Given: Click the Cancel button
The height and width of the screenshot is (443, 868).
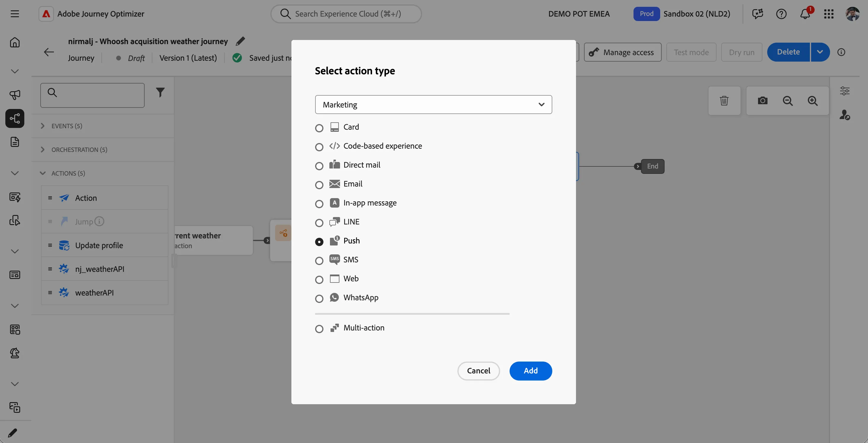Looking at the screenshot, I should pos(478,371).
